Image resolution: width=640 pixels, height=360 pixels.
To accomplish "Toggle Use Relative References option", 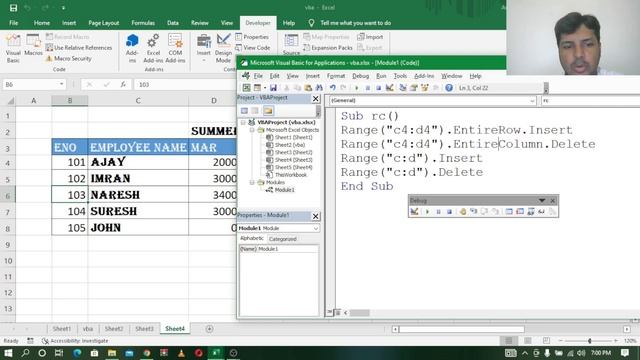I will [x=78, y=48].
